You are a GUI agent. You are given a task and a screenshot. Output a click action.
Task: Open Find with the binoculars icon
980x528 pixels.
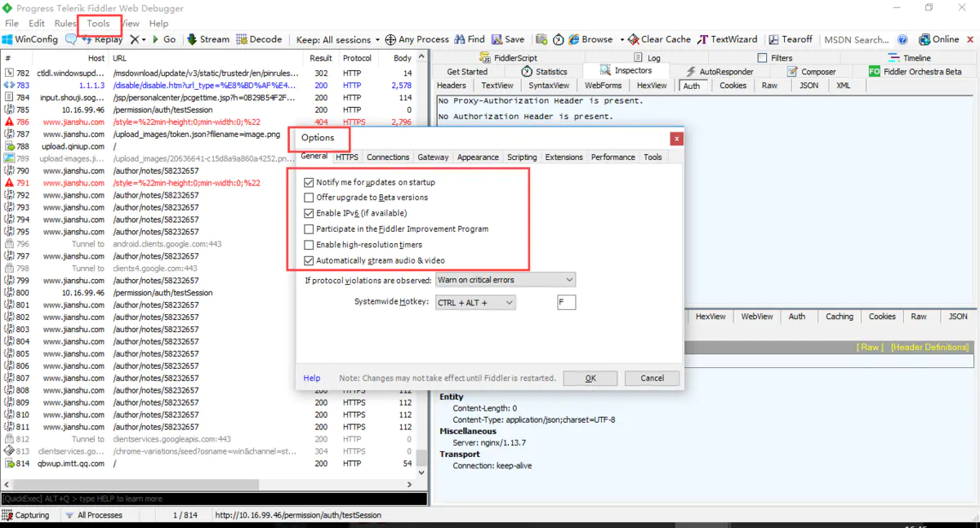click(x=470, y=39)
